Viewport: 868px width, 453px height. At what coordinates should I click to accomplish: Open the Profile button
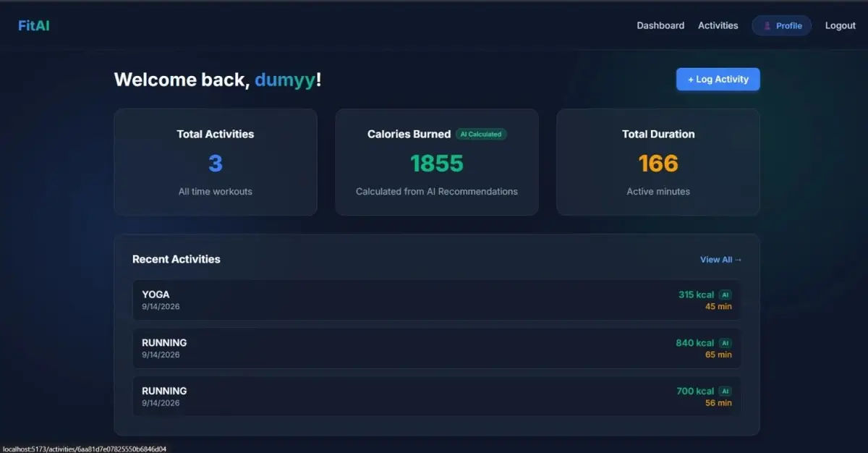[x=782, y=25]
